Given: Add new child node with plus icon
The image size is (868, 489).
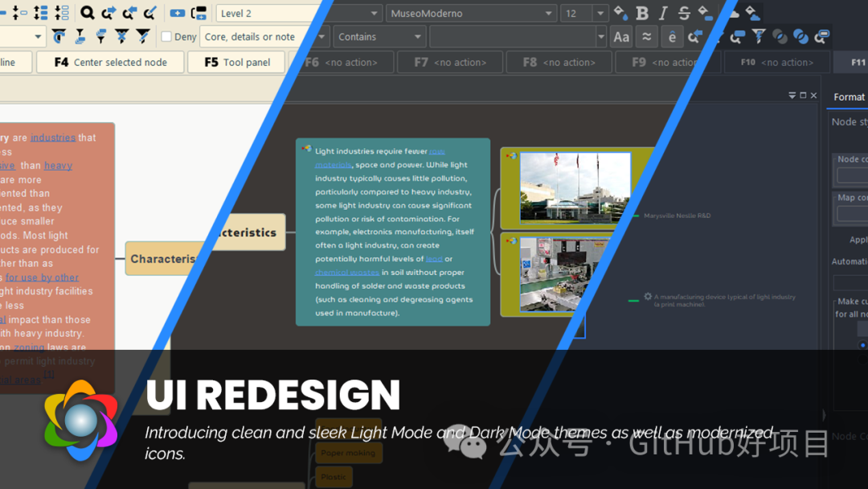Looking at the screenshot, I should [177, 13].
